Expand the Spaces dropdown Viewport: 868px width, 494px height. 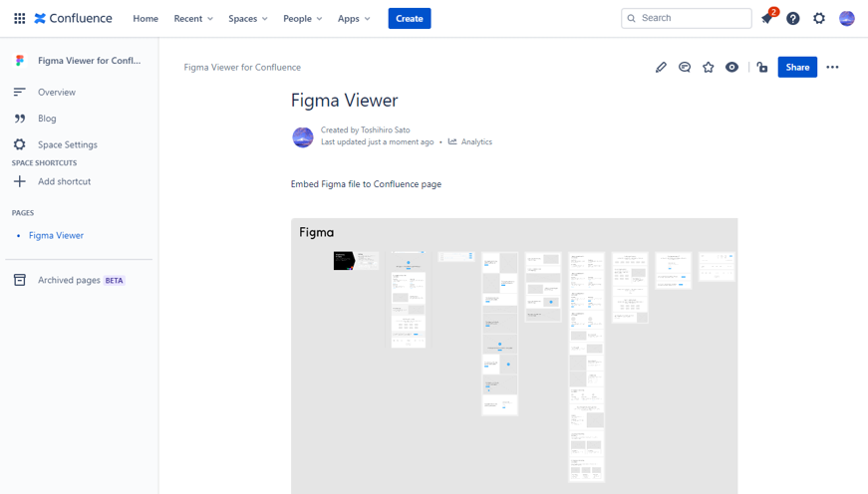pos(248,18)
